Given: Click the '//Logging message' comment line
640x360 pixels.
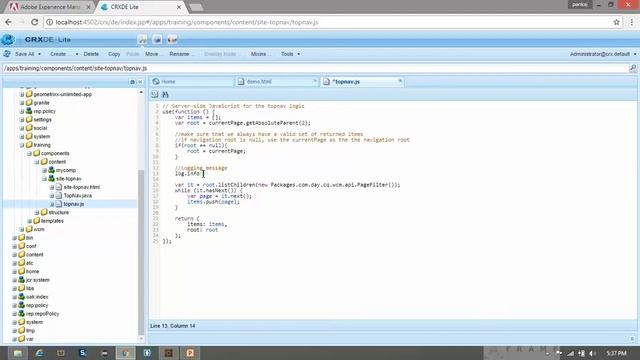Looking at the screenshot, I should [x=201, y=168].
